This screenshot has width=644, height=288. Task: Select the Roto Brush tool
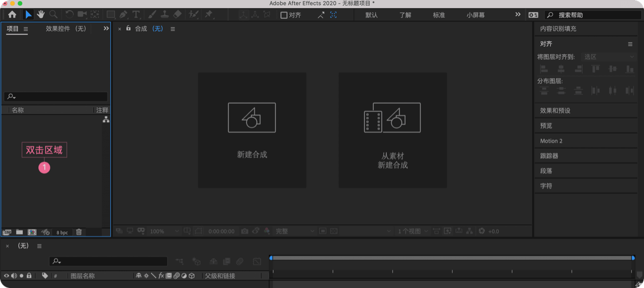pos(193,15)
